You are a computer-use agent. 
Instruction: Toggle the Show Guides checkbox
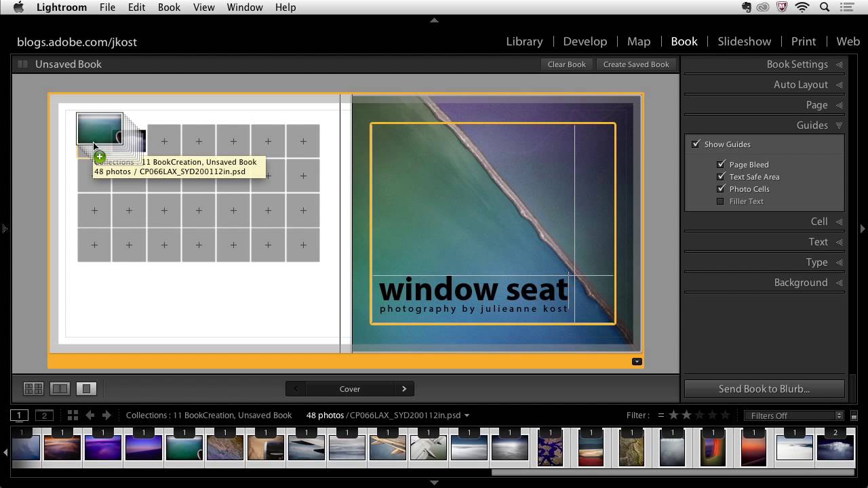(696, 144)
